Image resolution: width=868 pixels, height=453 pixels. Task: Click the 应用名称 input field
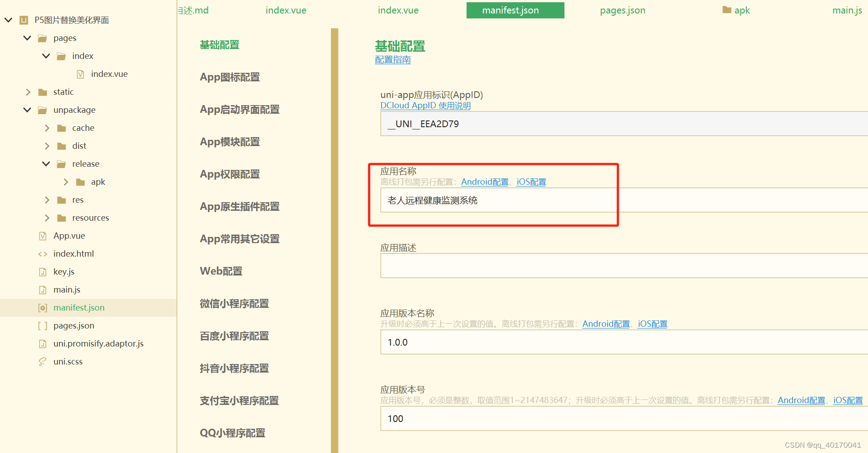(x=624, y=200)
